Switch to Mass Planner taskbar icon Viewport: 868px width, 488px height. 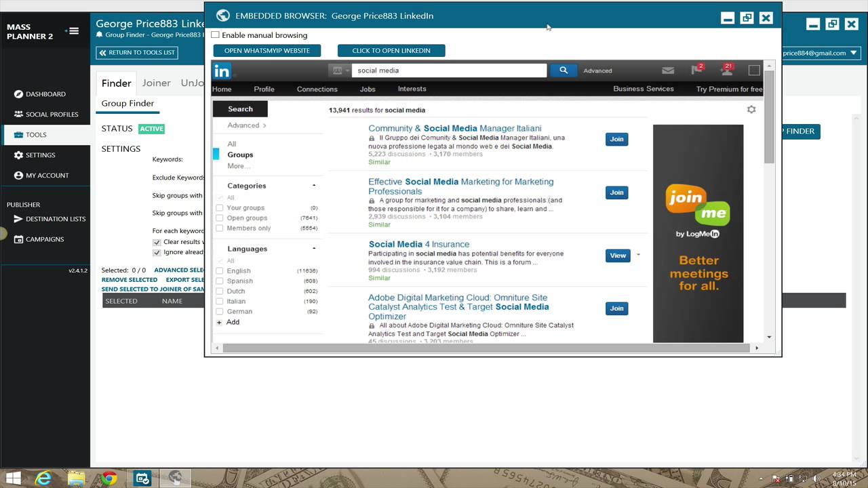coord(142,479)
